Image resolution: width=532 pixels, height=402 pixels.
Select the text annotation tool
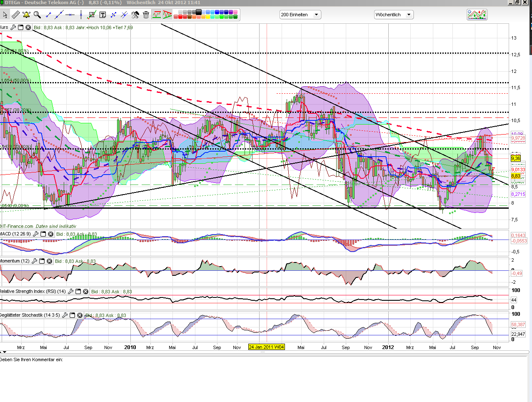[x=102, y=15]
